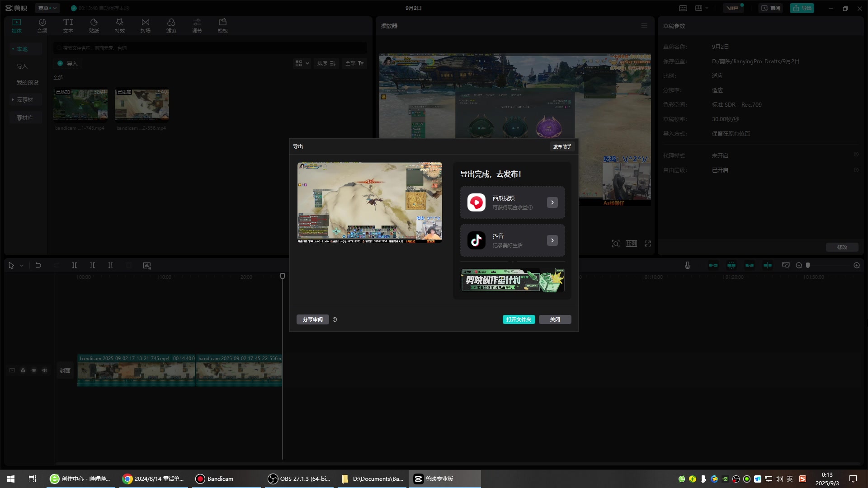Click the microphone record icon

688,265
